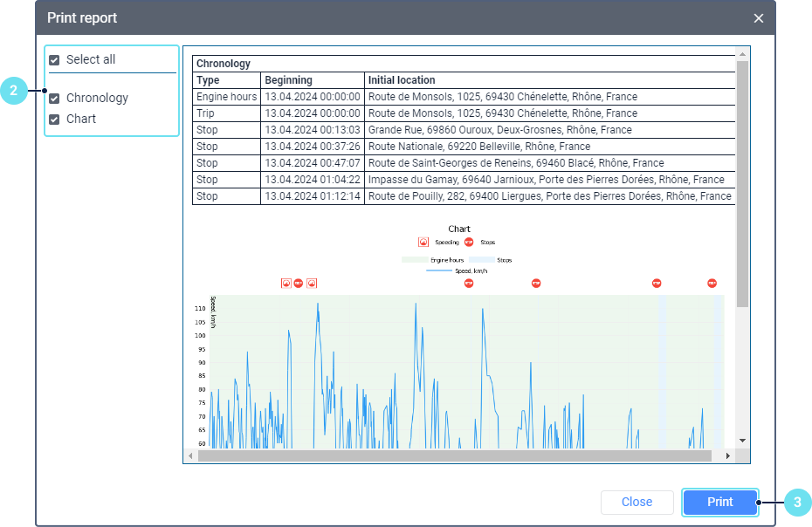
Task: Click the second speeding marker above the chart
Action: [x=312, y=283]
